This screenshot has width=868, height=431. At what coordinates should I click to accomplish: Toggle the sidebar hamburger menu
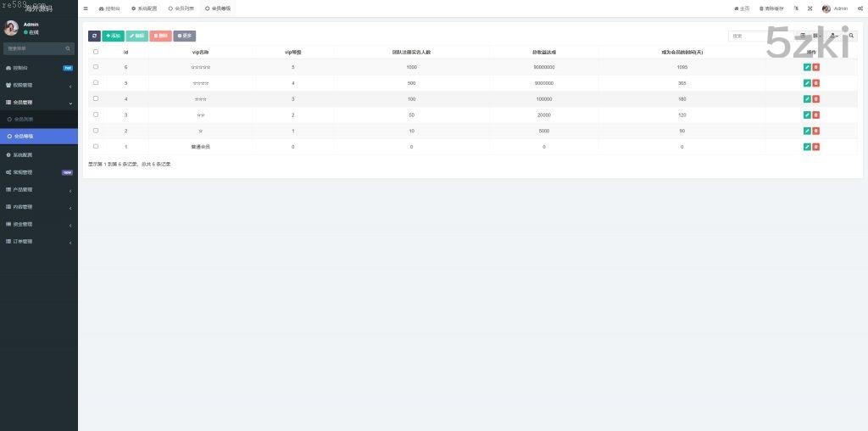[x=86, y=8]
